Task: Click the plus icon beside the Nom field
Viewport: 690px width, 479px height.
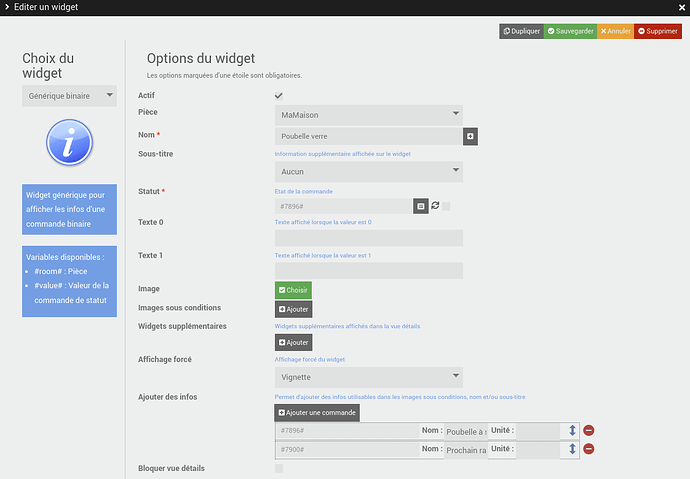Action: point(470,136)
